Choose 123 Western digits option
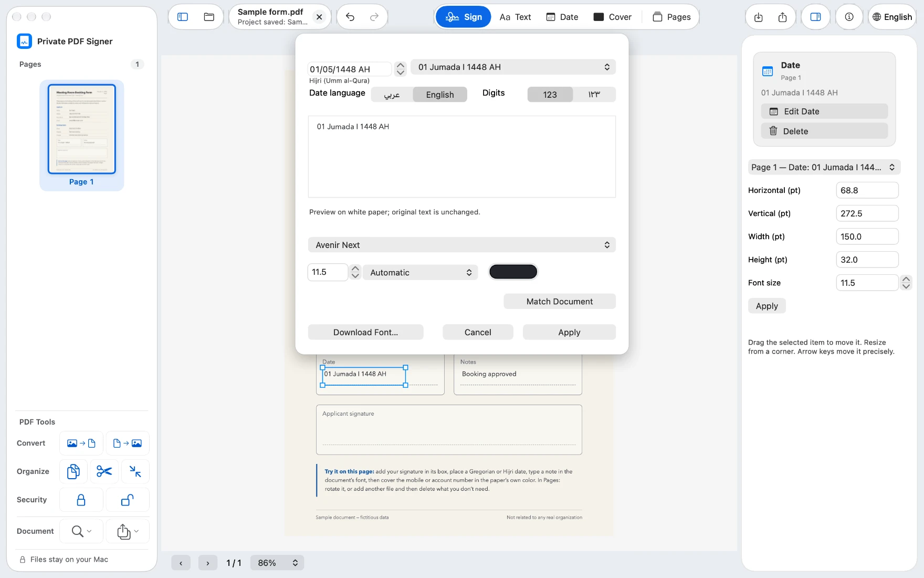Screen dimensions: 924x578 [550, 95]
